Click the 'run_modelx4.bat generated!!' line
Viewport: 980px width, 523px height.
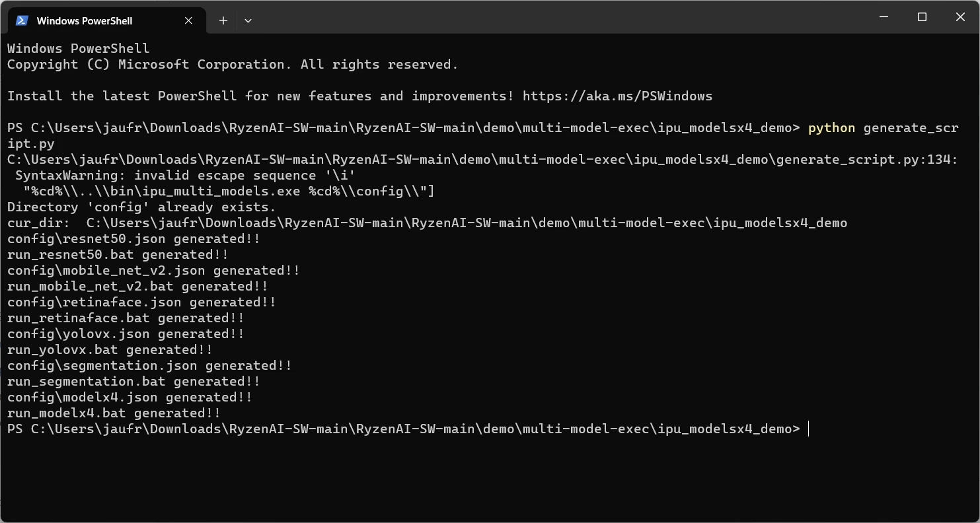tap(114, 413)
